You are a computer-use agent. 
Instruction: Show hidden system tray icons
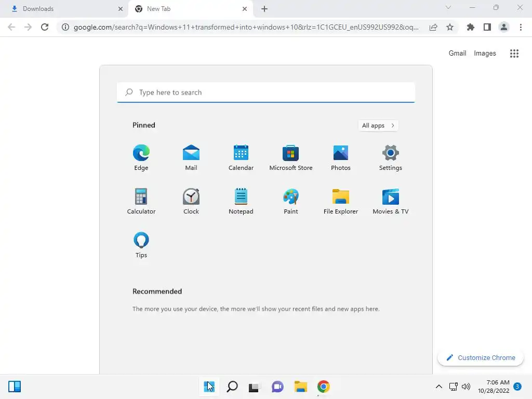[x=438, y=387]
